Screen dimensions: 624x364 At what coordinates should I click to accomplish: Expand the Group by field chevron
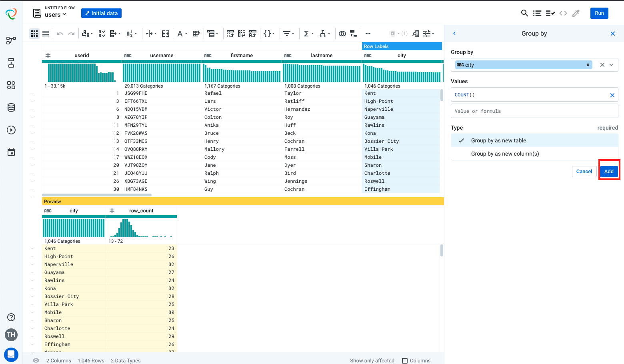pyautogui.click(x=611, y=64)
